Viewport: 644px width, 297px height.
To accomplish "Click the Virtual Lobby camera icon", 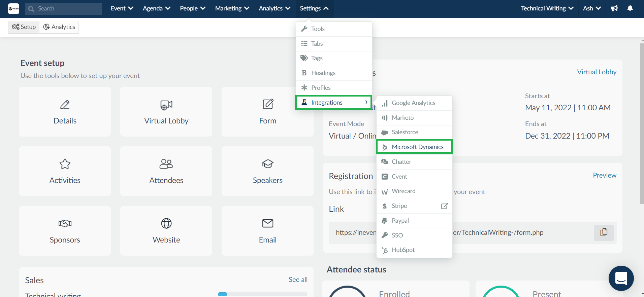I will point(166,105).
